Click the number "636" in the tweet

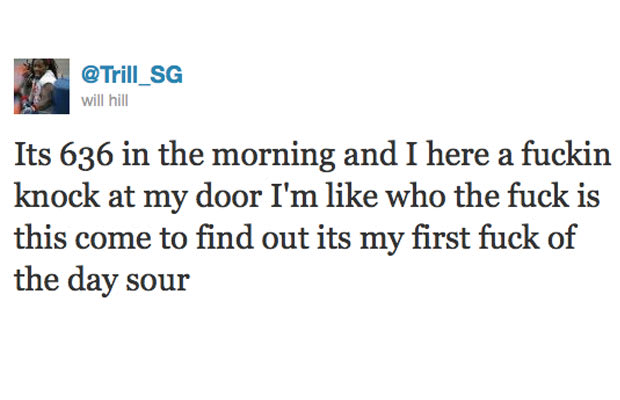[x=87, y=156]
